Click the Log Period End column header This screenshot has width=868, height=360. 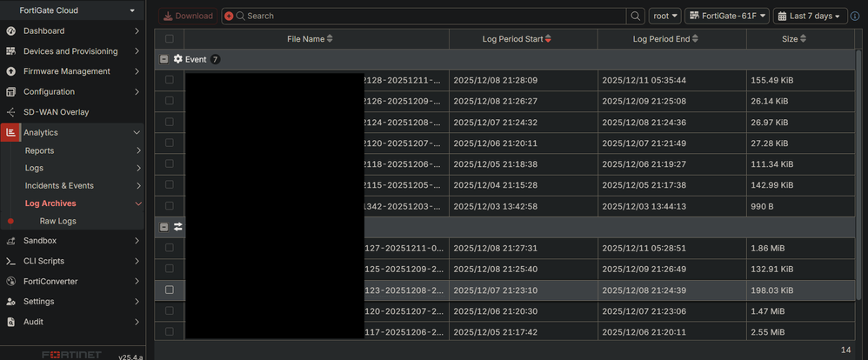click(672, 39)
